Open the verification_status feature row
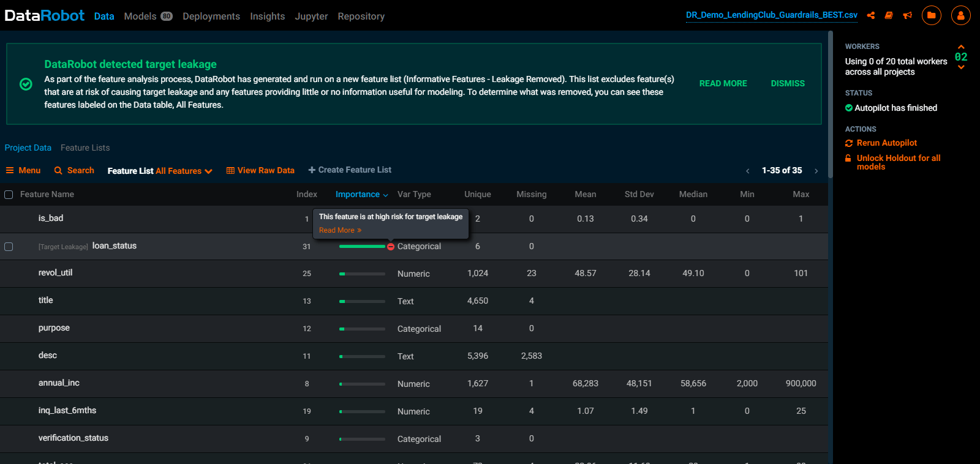The image size is (980, 464). click(x=414, y=439)
